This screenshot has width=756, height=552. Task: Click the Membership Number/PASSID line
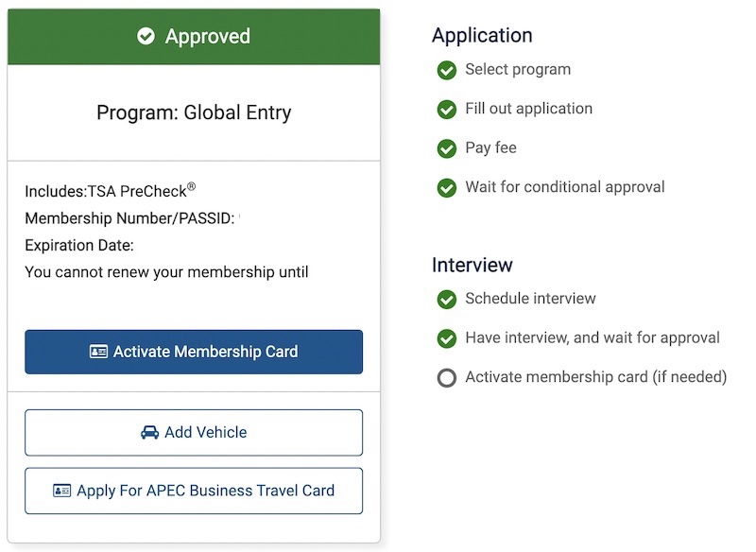point(130,218)
